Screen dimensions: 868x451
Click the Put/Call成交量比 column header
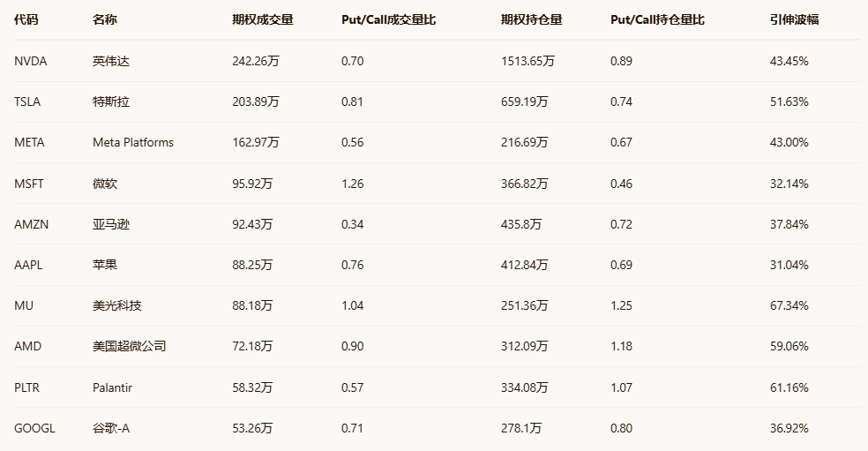click(388, 19)
